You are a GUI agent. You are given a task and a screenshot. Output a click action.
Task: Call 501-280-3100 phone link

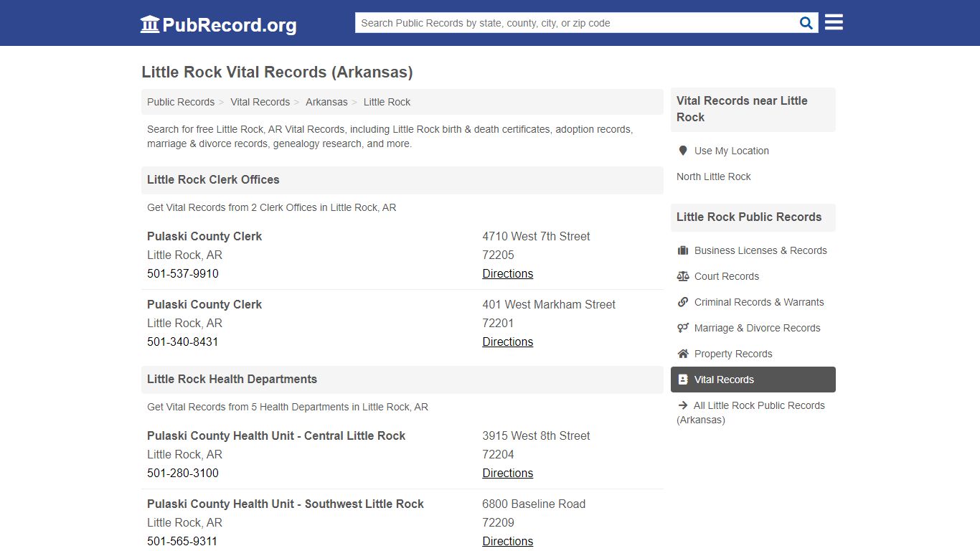tap(183, 473)
